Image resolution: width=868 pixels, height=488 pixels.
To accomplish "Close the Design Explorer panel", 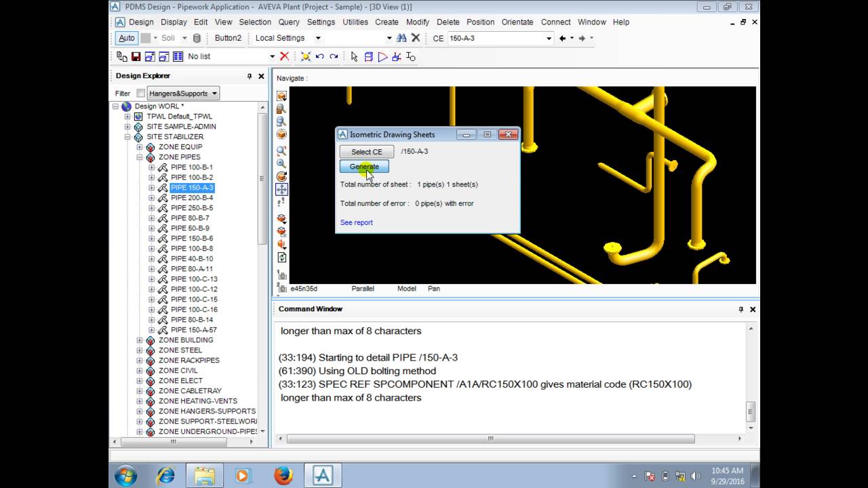I will click(262, 76).
